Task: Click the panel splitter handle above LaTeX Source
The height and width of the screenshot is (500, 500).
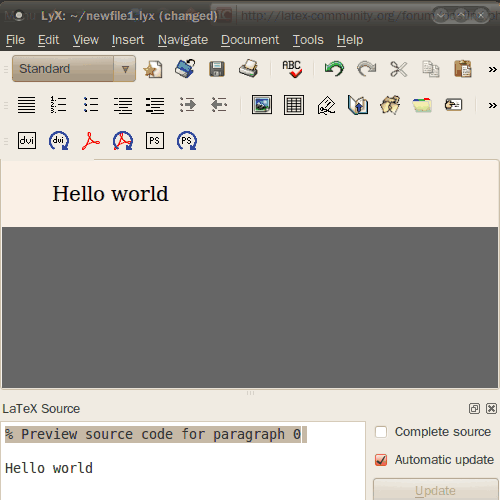Action: click(x=250, y=393)
